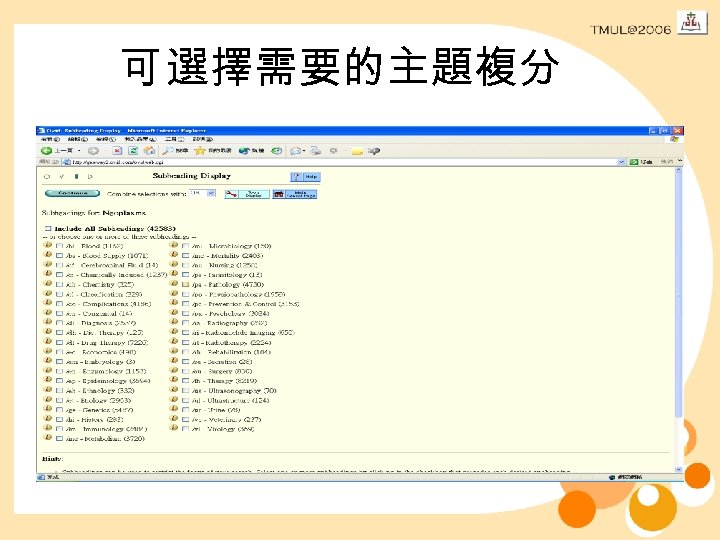Tick the Prevention & Control checkbox
720x540 pixels.
[186, 304]
